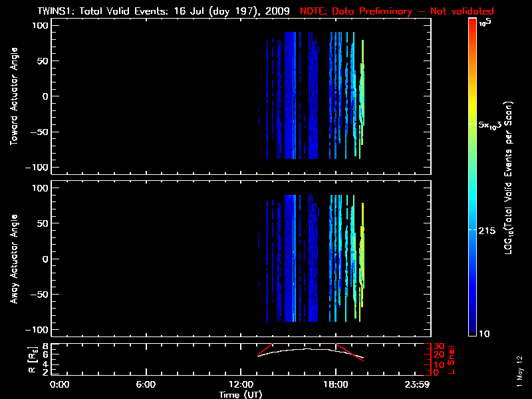Viewport: 532px width, 399px height.
Task: Click the 'Toward Actuator Angle' axis label
Action: (x=14, y=96)
